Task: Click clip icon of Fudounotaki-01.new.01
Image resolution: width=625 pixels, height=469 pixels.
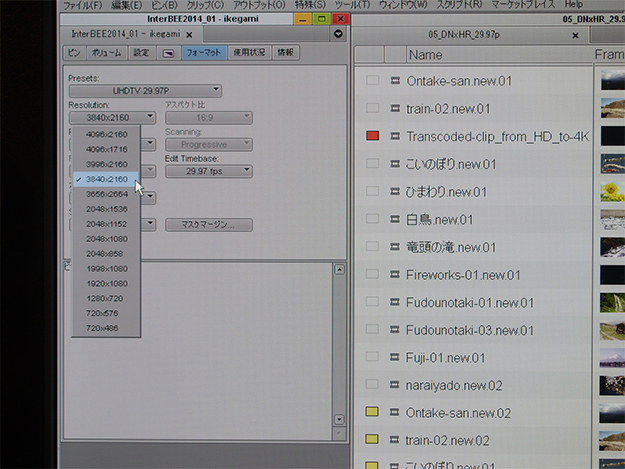Action: tap(395, 302)
